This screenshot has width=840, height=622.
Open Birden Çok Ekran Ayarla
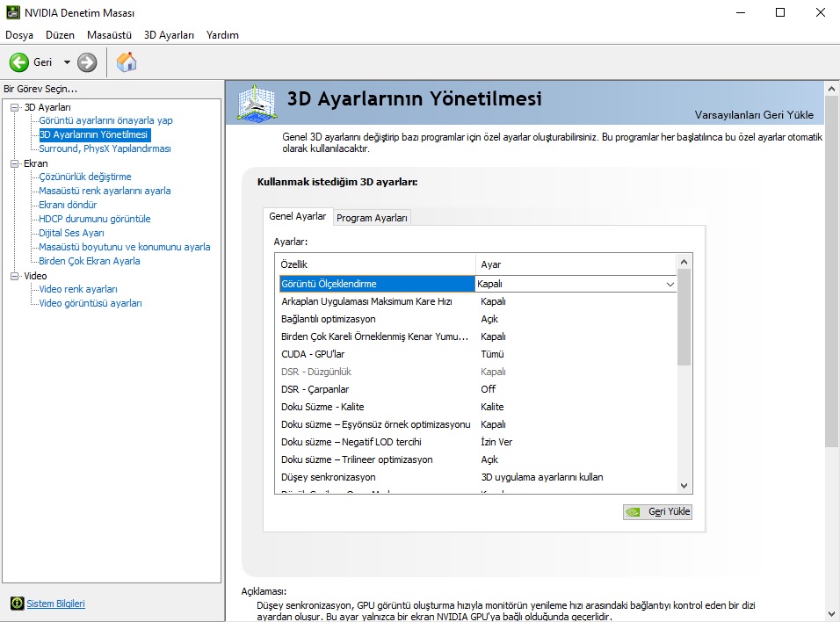[x=90, y=261]
